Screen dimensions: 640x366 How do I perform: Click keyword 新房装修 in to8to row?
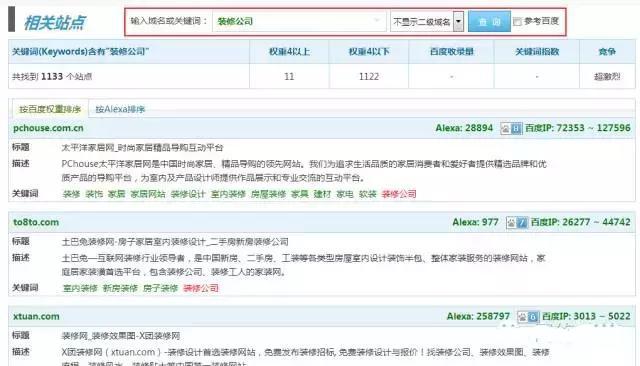pos(120,288)
